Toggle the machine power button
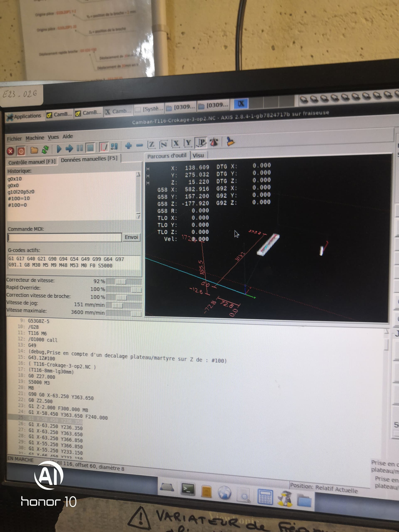The width and height of the screenshot is (399, 532). (x=21, y=151)
